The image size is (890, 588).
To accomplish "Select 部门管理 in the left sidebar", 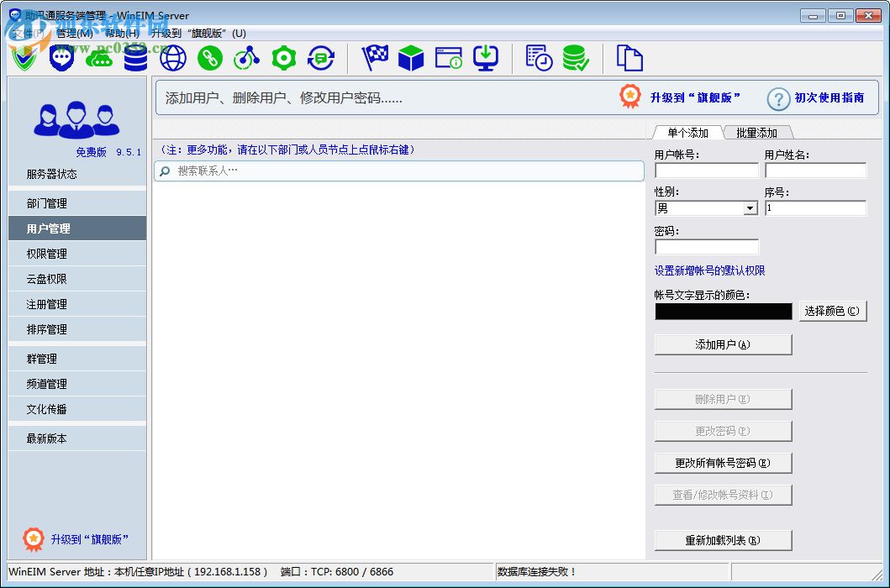I will click(76, 202).
